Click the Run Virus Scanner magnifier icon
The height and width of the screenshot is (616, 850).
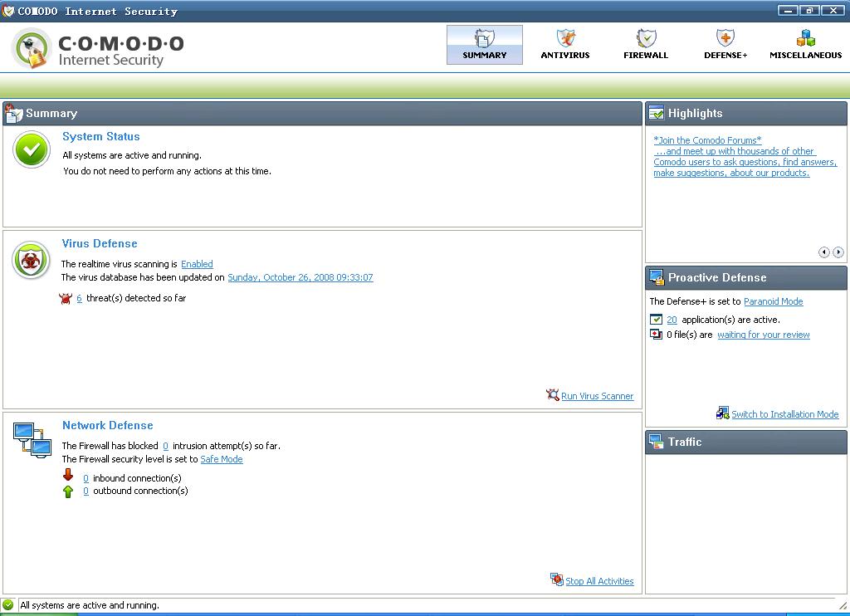click(552, 395)
